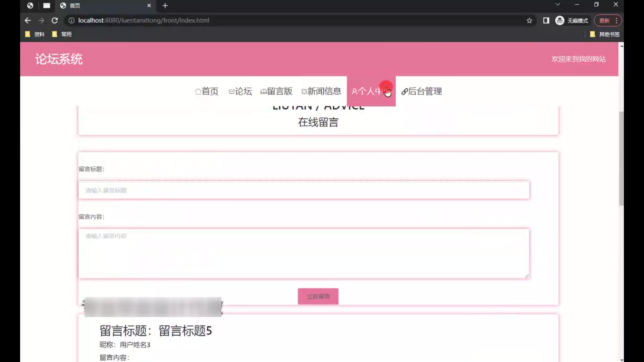Expand the tab search chevron
Screen dimensions: 644x362
coord(557,4)
